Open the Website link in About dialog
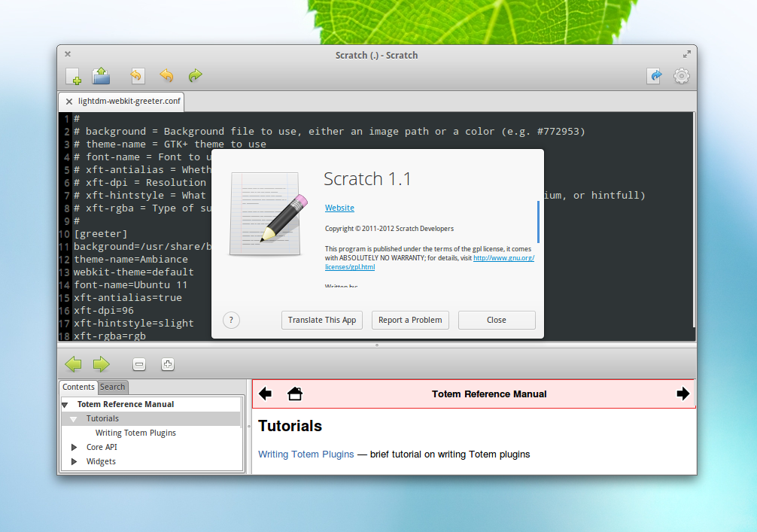Image resolution: width=757 pixels, height=532 pixels. pyautogui.click(x=339, y=208)
